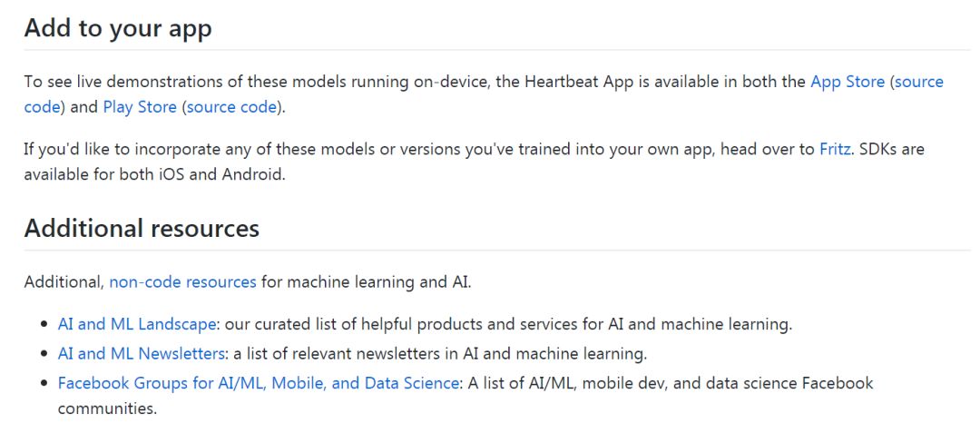This screenshot has width=980, height=433.
Task: Click the description text after AI and ML Landscape
Action: [509, 324]
